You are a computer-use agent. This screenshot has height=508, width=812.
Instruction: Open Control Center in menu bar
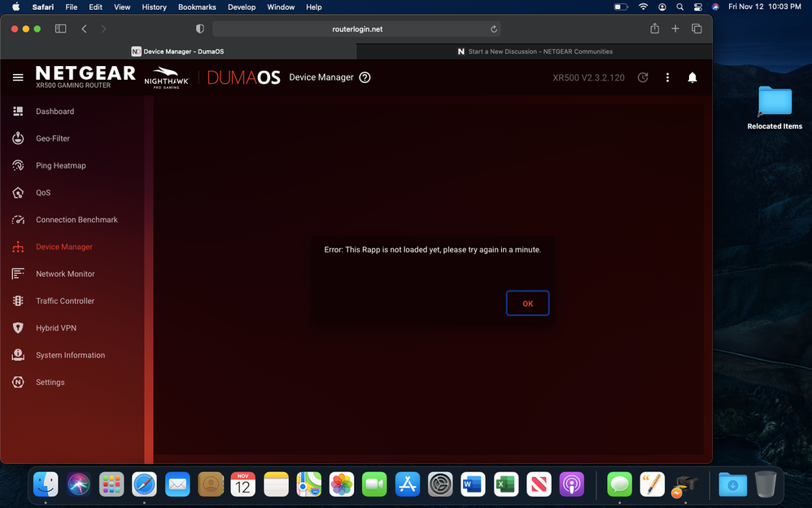[x=698, y=7]
